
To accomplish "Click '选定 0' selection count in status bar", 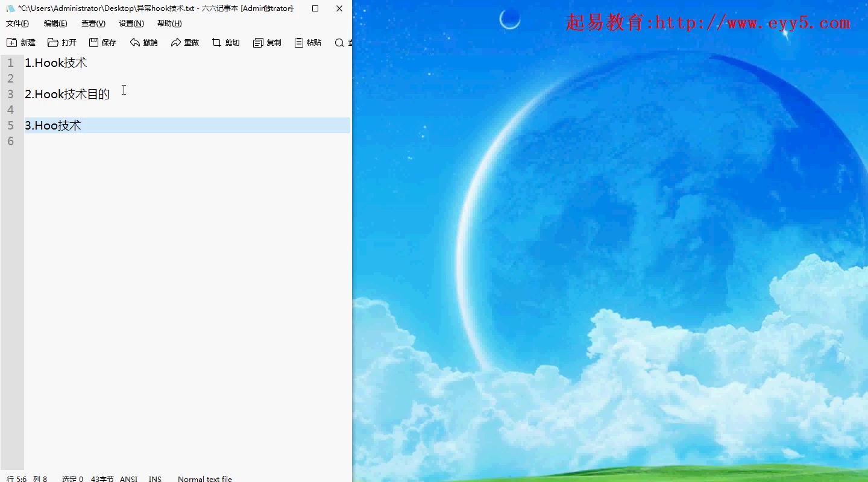I will 72,479.
